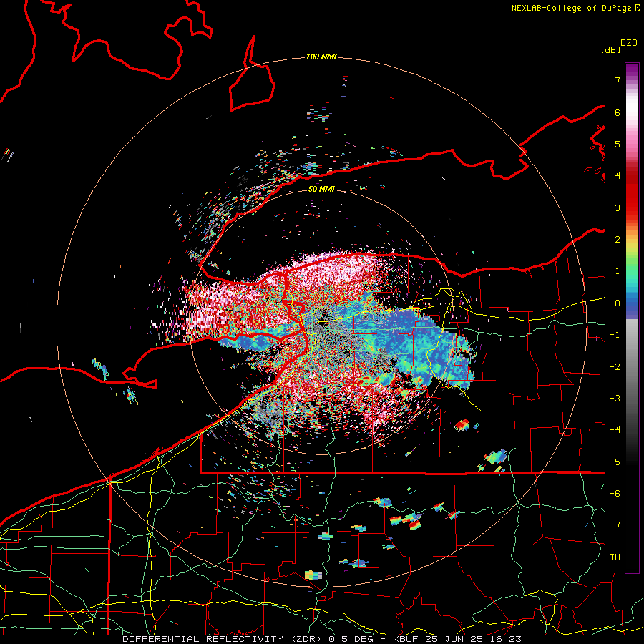Click the -2 tick label on the color scale
644x644 pixels.
click(615, 367)
